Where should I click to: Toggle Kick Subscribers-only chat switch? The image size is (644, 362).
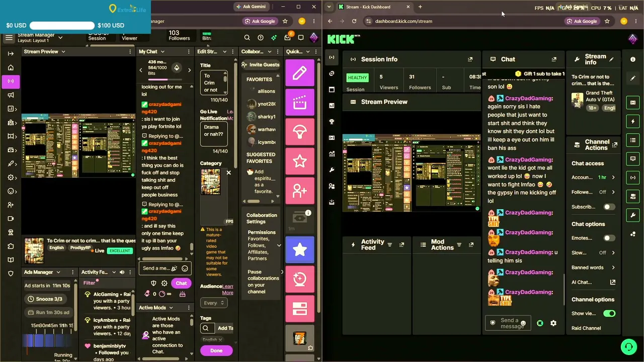click(609, 207)
